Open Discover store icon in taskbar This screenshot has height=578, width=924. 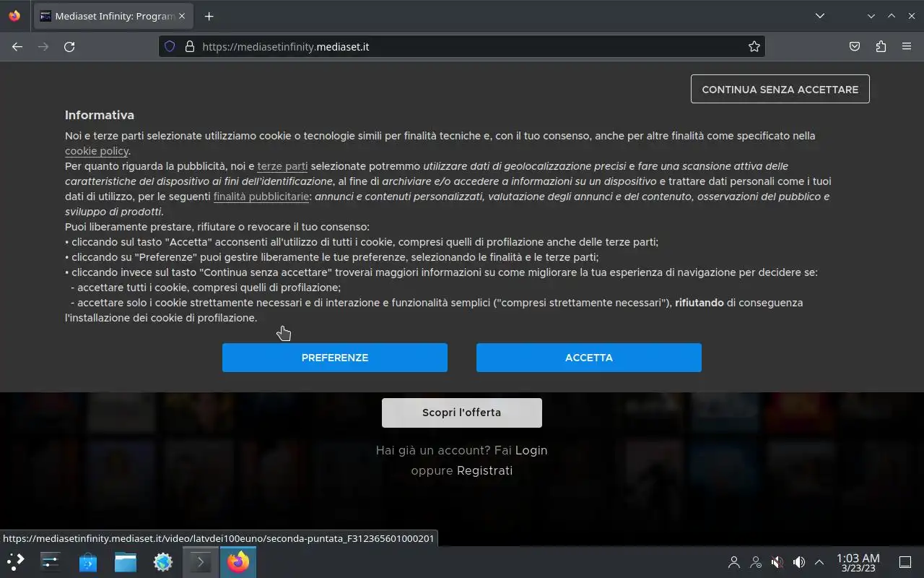pyautogui.click(x=88, y=561)
